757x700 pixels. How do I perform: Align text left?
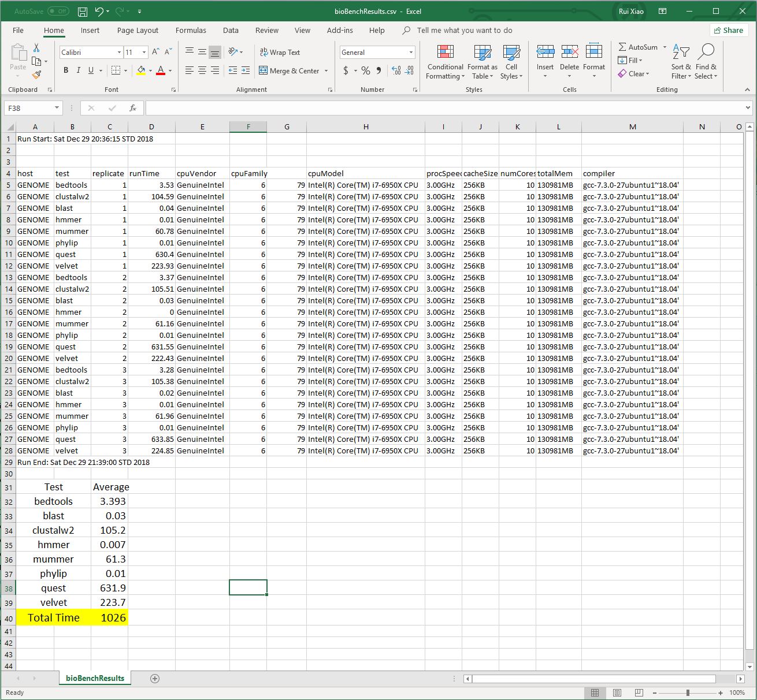click(x=190, y=70)
